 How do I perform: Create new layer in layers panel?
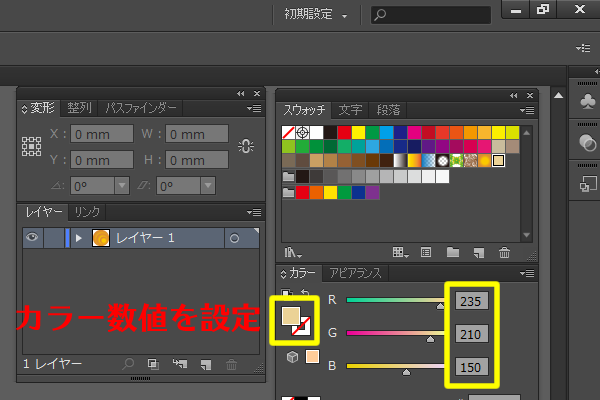(x=206, y=366)
